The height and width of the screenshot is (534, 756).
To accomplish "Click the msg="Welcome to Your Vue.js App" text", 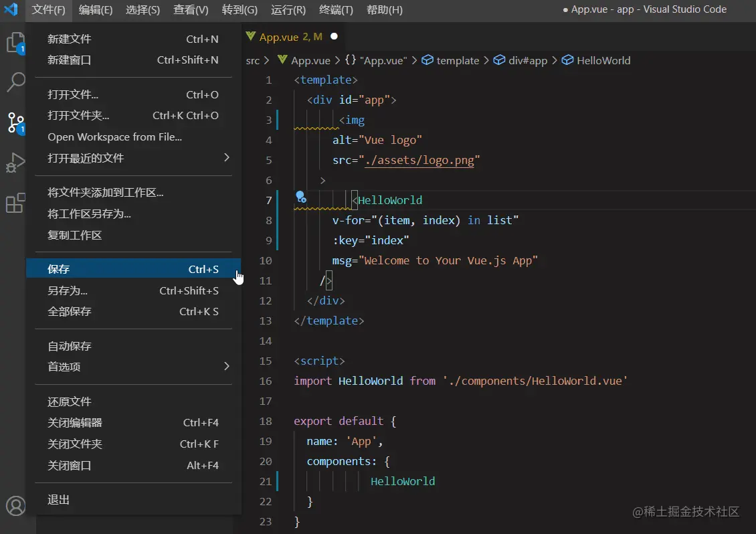I will pos(435,260).
